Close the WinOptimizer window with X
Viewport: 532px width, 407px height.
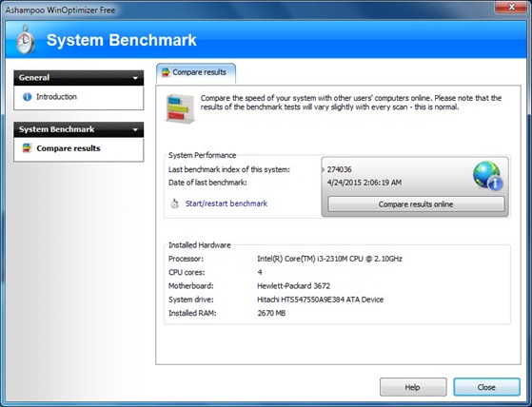[x=512, y=7]
